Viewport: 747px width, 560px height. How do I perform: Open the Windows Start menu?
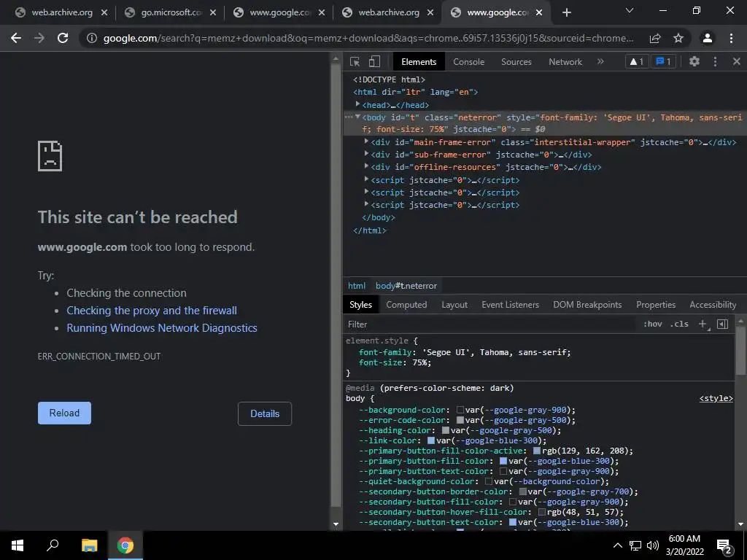[18, 545]
